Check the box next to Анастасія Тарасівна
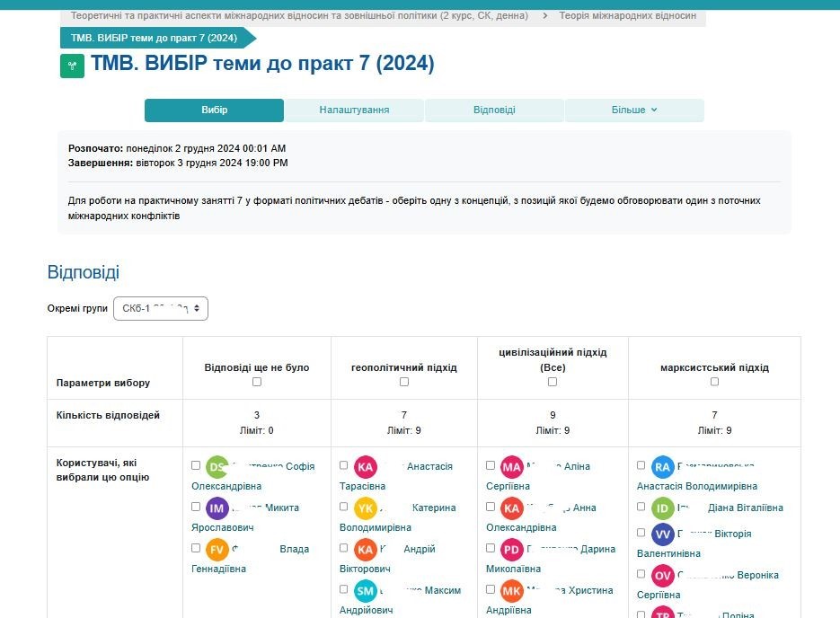This screenshot has height=618, width=840. (344, 465)
